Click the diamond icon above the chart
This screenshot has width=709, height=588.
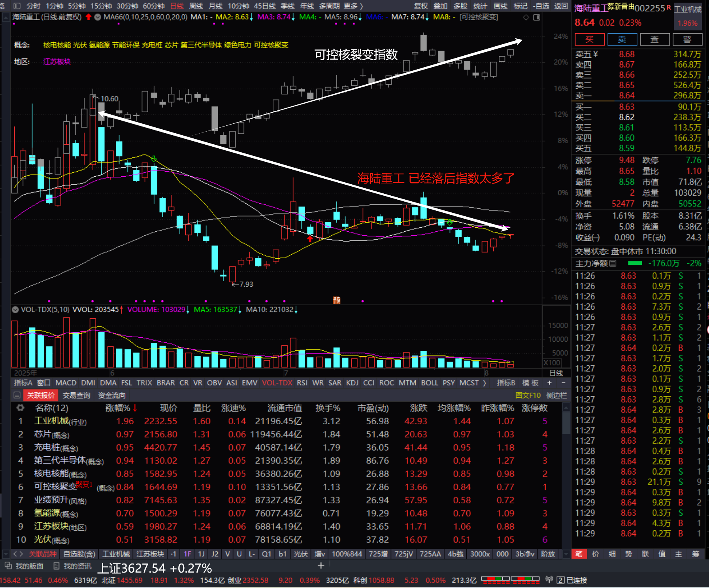pyautogui.click(x=526, y=17)
